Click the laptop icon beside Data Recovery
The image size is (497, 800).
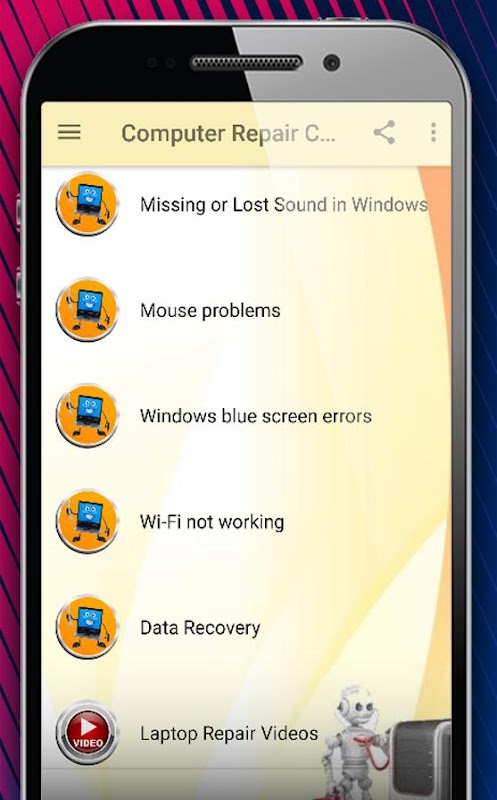[87, 627]
